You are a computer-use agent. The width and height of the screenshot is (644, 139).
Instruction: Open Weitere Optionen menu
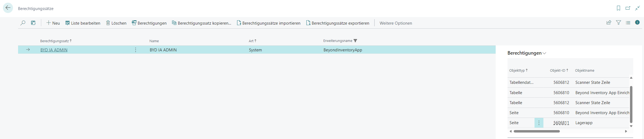pyautogui.click(x=396, y=23)
